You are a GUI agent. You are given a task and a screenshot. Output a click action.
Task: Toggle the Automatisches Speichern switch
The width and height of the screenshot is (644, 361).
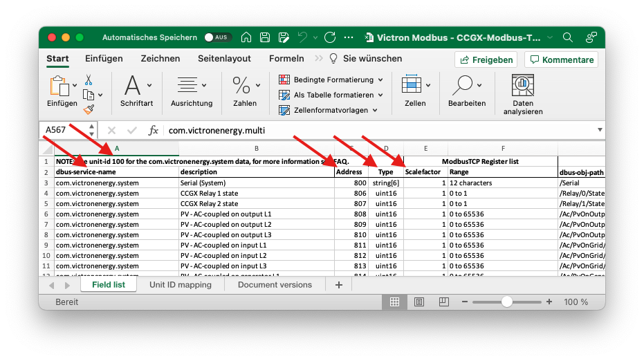pos(218,37)
